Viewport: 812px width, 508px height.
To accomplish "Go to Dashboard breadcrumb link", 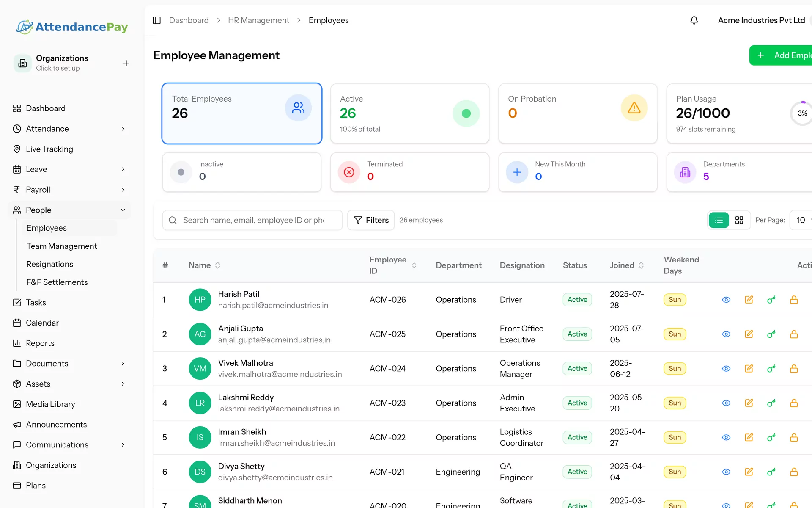I will tap(189, 20).
